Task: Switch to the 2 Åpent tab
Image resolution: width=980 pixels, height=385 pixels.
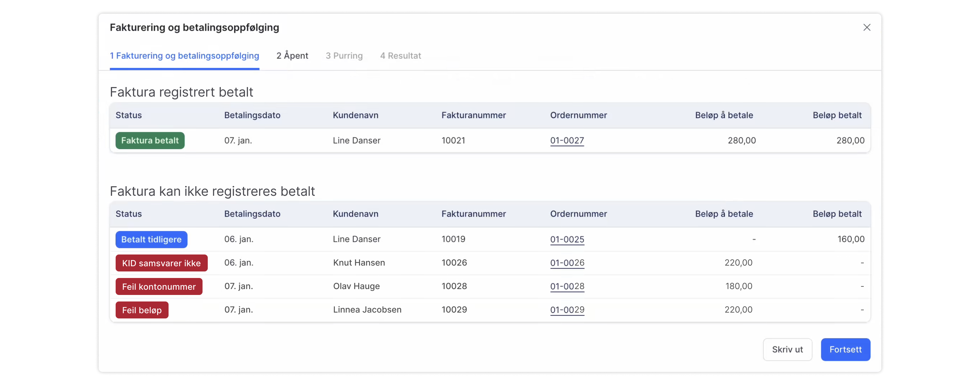Action: [292, 56]
